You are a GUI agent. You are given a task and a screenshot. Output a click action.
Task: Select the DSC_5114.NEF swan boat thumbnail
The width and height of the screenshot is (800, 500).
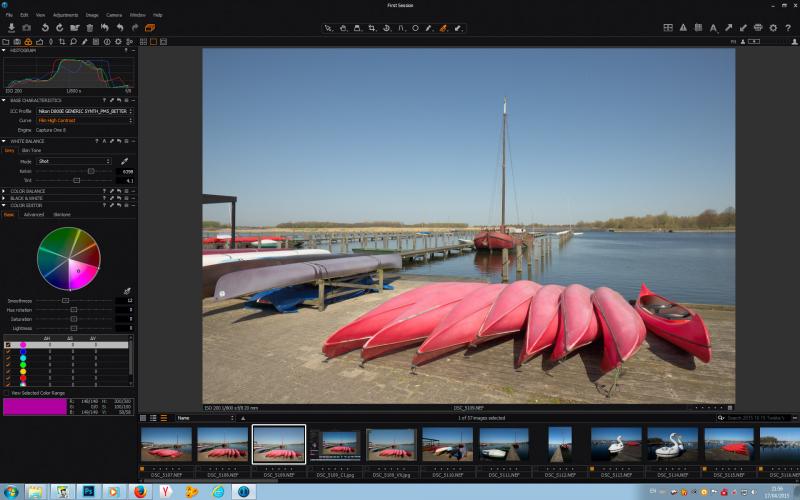click(672, 444)
